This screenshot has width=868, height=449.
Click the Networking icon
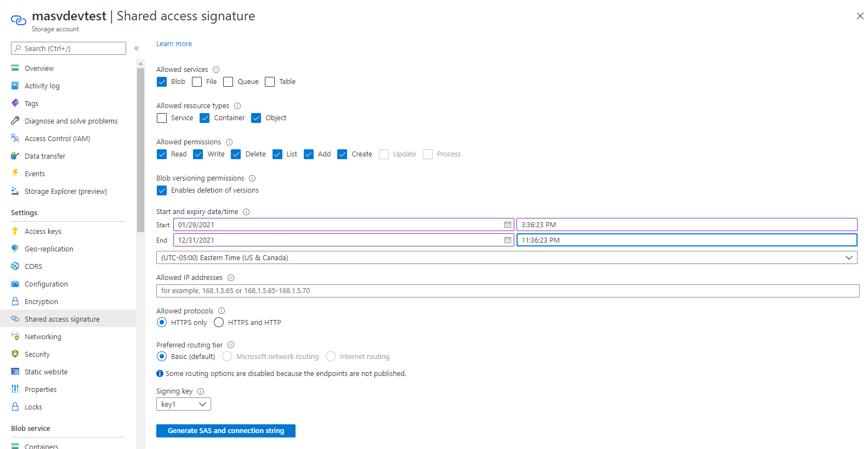click(15, 336)
